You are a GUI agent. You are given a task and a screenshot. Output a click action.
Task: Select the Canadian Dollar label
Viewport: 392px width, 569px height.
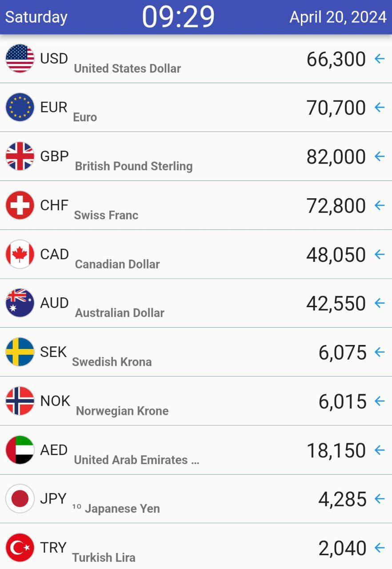pyautogui.click(x=117, y=264)
